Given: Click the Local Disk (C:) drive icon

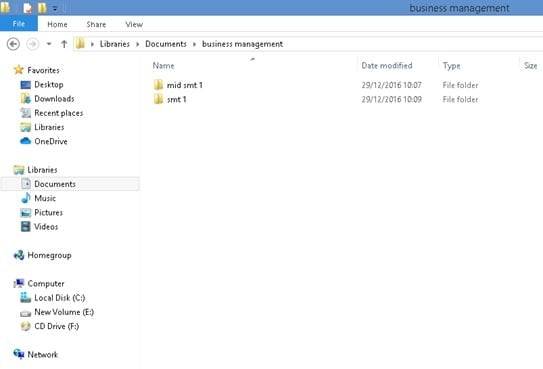Looking at the screenshot, I should tap(26, 297).
